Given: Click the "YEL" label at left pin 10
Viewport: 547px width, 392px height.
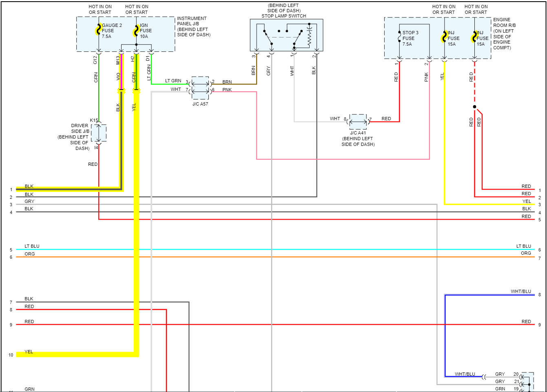Looking at the screenshot, I should click(29, 352).
